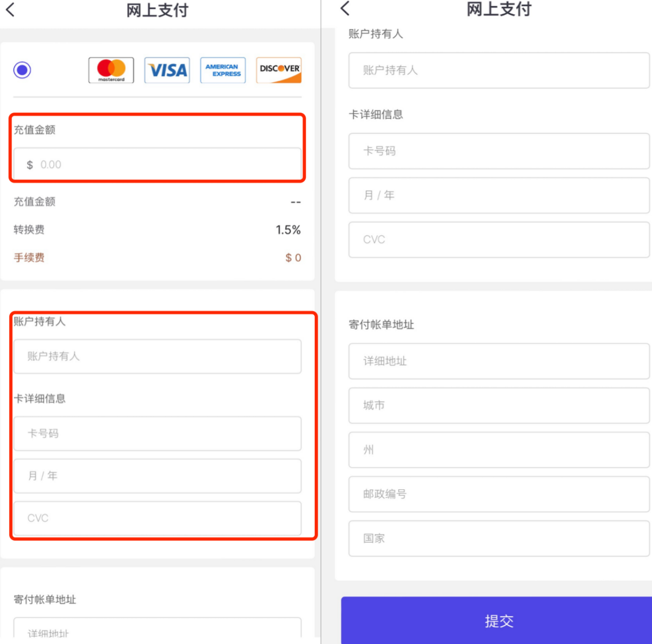Click 卡详细信息 heading on left screen
The image size is (652, 644).
tap(40, 398)
